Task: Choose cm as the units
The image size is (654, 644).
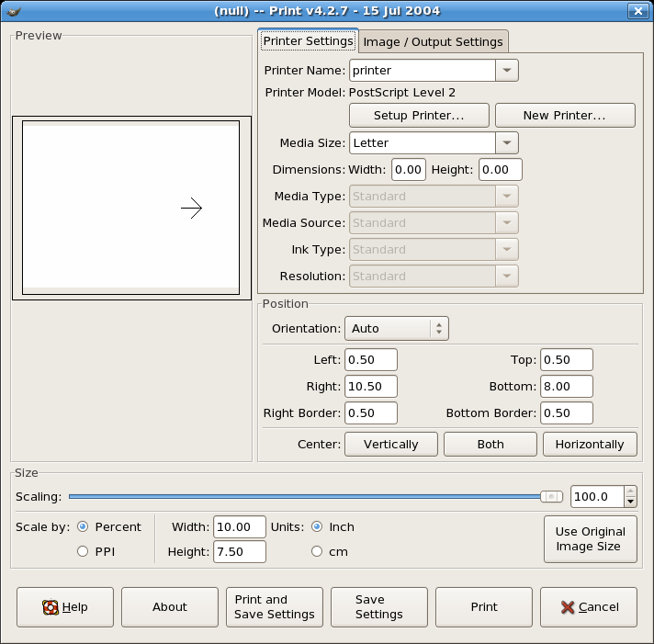Action: pos(318,551)
